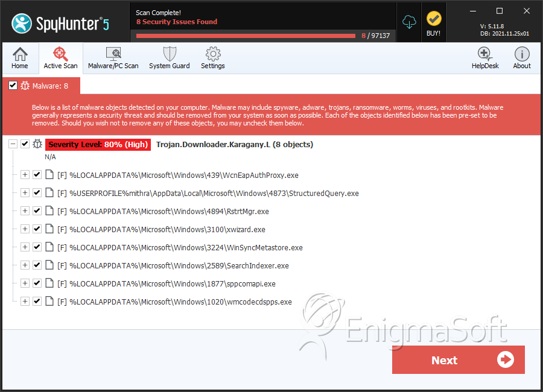Select the Malware: 8 tab

[x=41, y=86]
